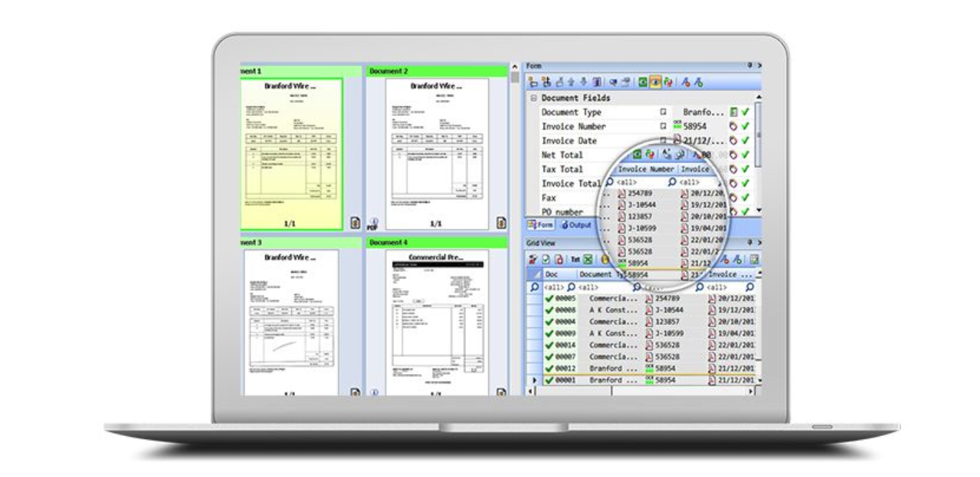Screen dimensions: 980x477
Task: Toggle the green check mark in Document Type row
Action: click(745, 112)
